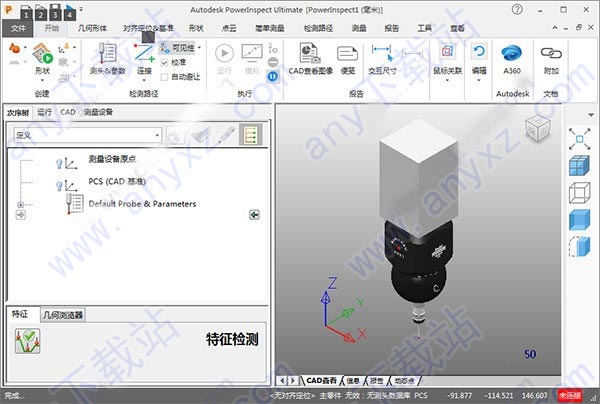The width and height of the screenshot is (600, 404).
Task: Click the dashed-outline cube view icon
Action: click(579, 247)
